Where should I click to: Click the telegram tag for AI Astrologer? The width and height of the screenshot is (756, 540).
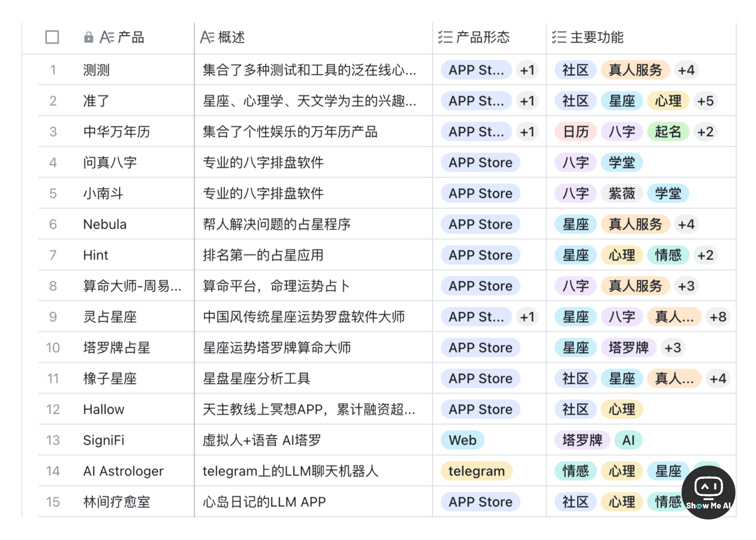pyautogui.click(x=477, y=471)
